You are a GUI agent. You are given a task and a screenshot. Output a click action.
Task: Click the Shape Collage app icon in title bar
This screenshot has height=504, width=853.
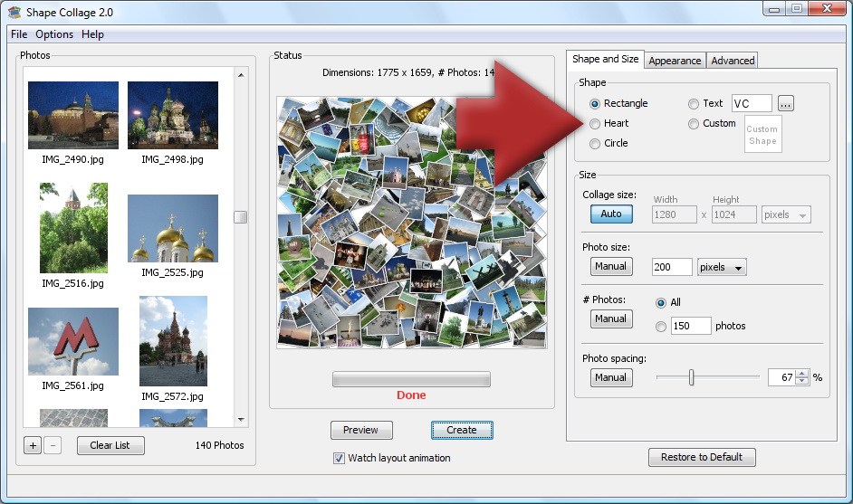coord(14,12)
